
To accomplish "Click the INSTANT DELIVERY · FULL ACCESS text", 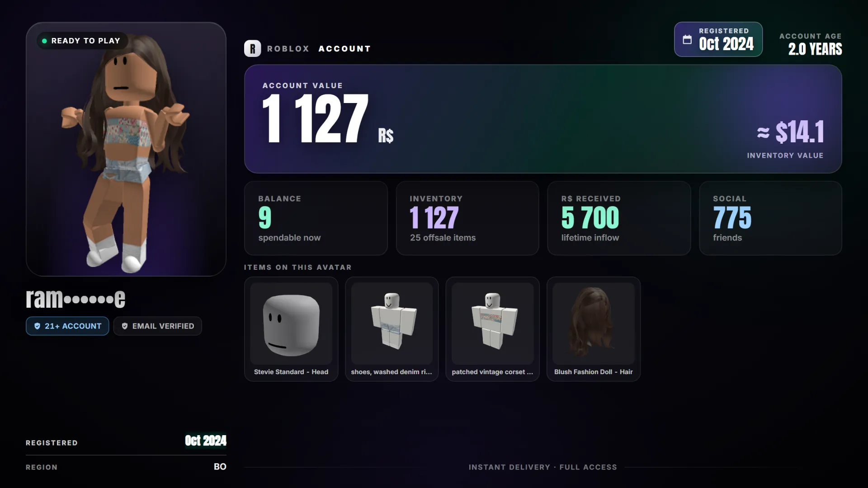I will click(542, 467).
